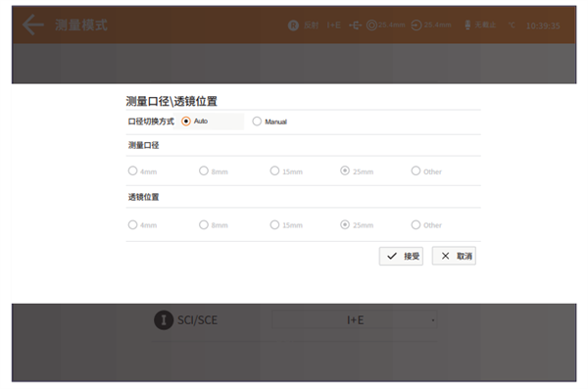
Task: Click the 测量口径 section heading
Action: click(143, 145)
